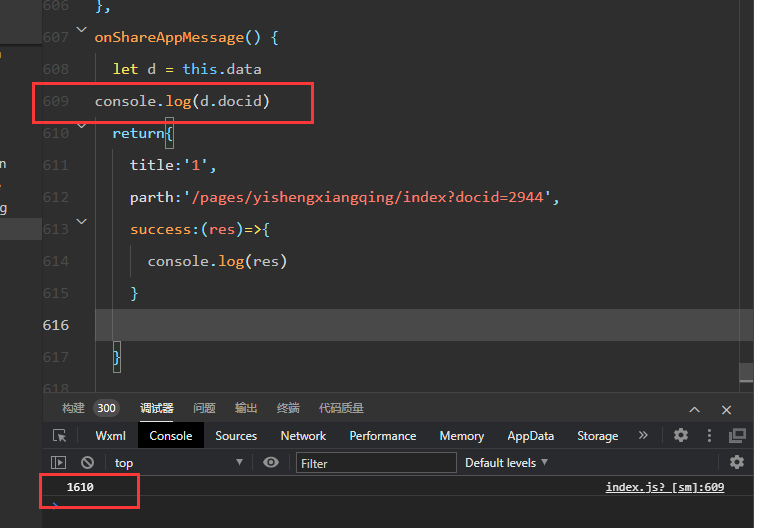Clear the console log
The width and height of the screenshot is (762, 528).
pyautogui.click(x=87, y=462)
